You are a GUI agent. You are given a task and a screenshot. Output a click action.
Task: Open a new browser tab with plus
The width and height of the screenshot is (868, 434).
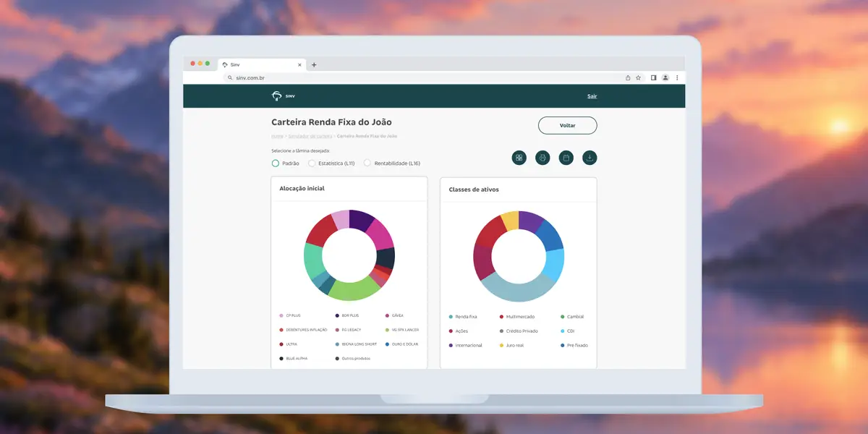(x=314, y=64)
